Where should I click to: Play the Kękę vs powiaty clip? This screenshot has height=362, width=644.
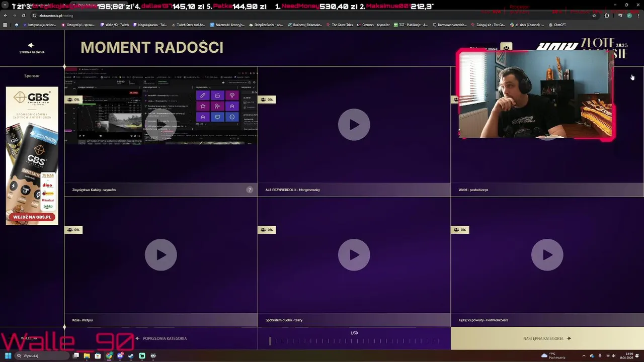coord(547,255)
